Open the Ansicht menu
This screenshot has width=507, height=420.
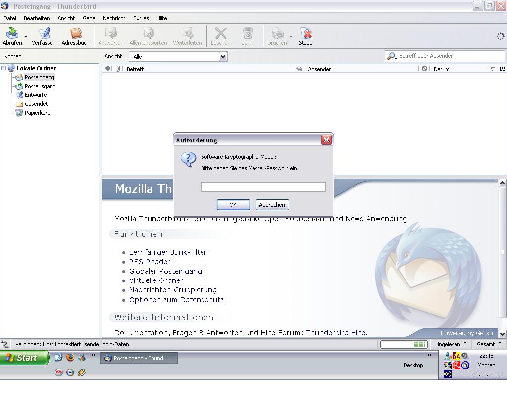coord(66,18)
